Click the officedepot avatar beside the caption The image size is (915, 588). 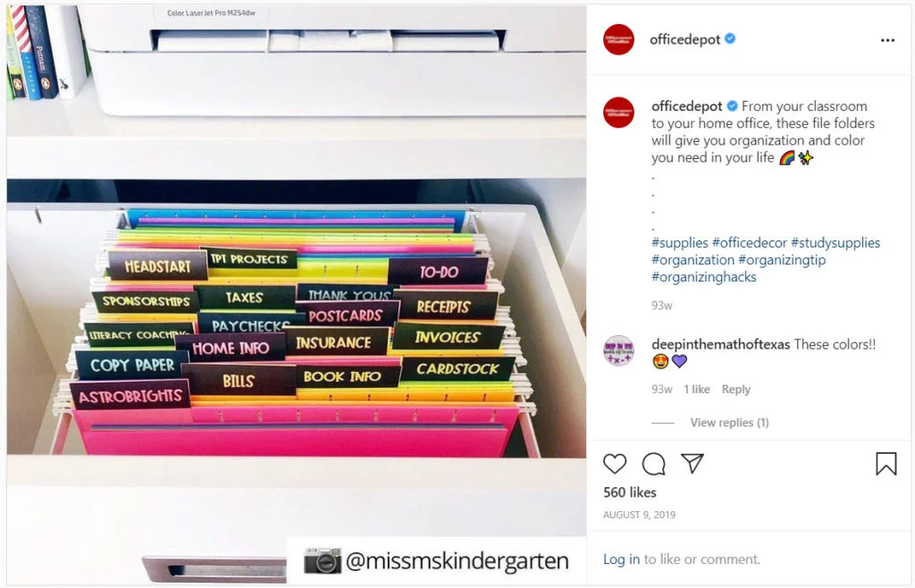pyautogui.click(x=618, y=112)
